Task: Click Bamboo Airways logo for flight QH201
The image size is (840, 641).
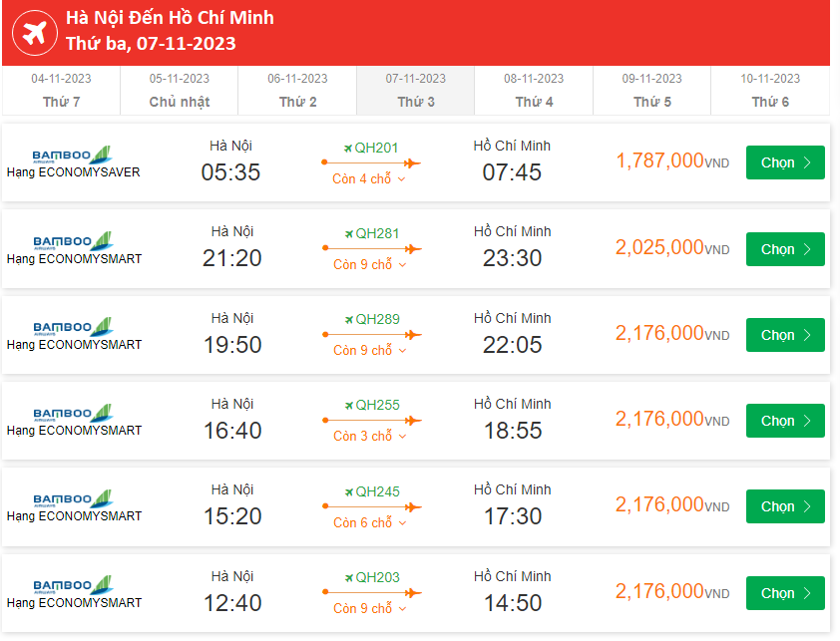Action: [72, 156]
